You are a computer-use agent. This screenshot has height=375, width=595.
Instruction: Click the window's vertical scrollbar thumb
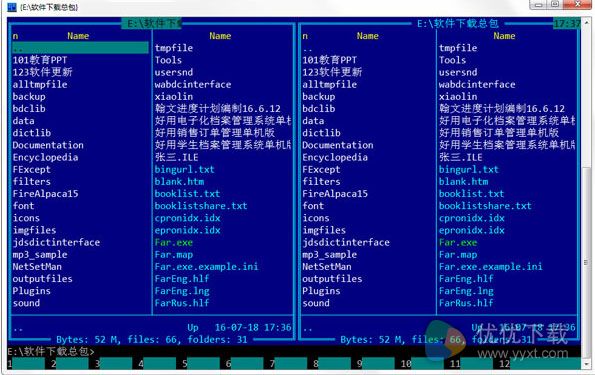click(586, 263)
